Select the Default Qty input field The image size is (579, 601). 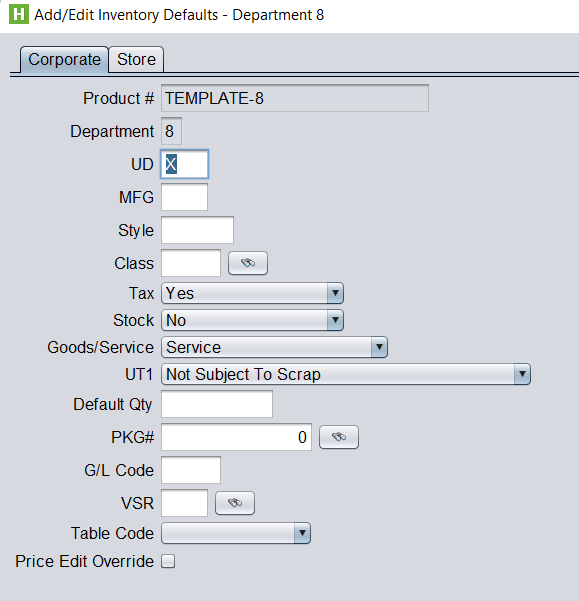[x=217, y=404]
